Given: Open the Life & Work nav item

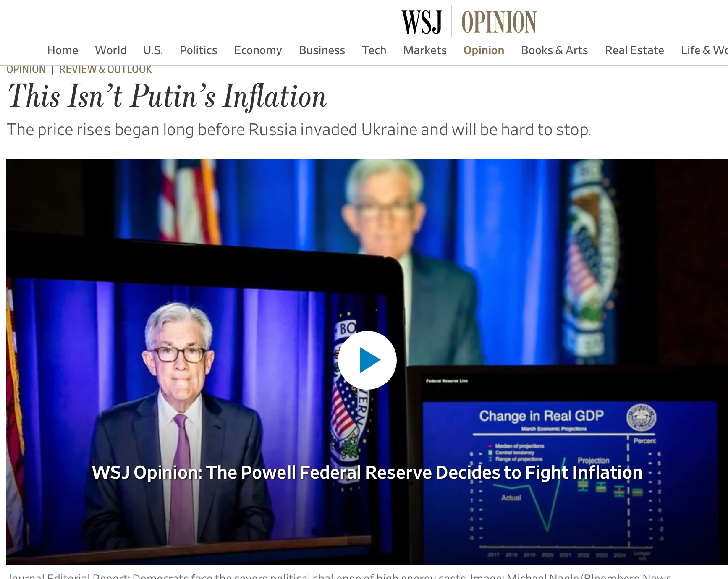Looking at the screenshot, I should tap(704, 50).
